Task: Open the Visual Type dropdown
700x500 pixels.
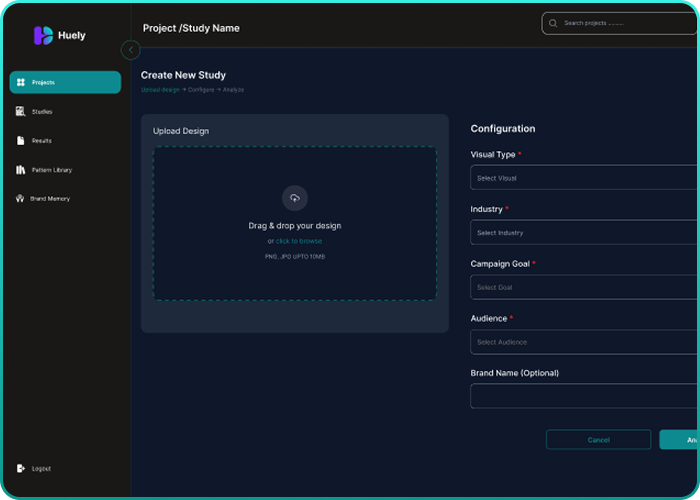Action: coord(585,178)
